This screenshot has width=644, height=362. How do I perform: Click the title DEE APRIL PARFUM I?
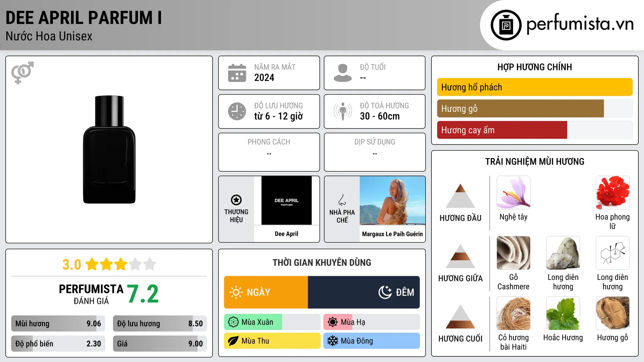[84, 18]
